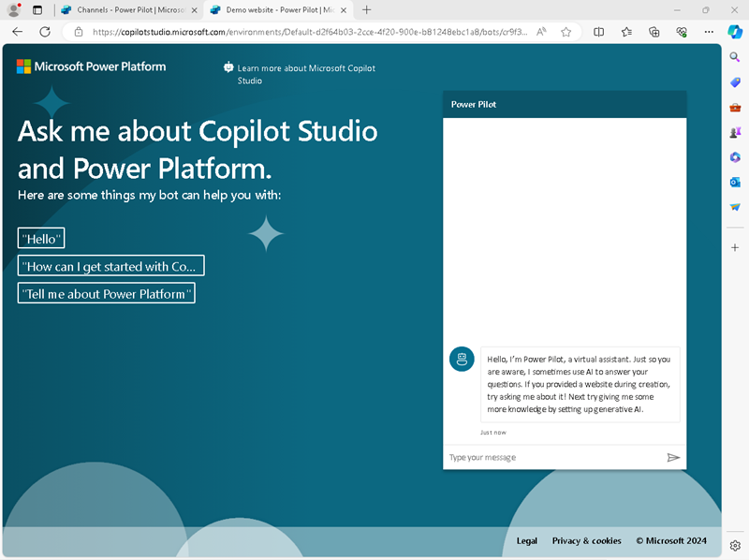Click the bot greeting message bubble
Viewport: 749px width, 560px height.
click(580, 385)
